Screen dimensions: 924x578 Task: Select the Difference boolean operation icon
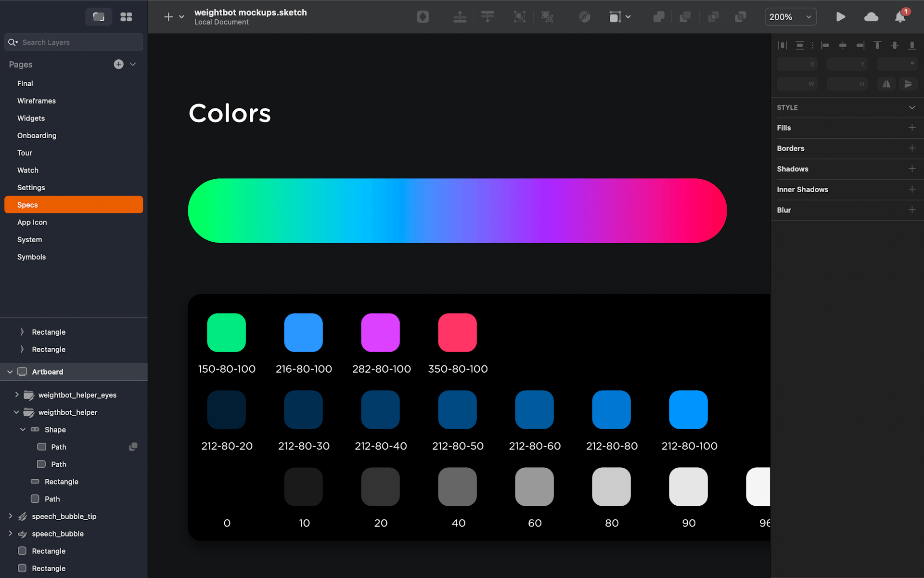coord(740,16)
